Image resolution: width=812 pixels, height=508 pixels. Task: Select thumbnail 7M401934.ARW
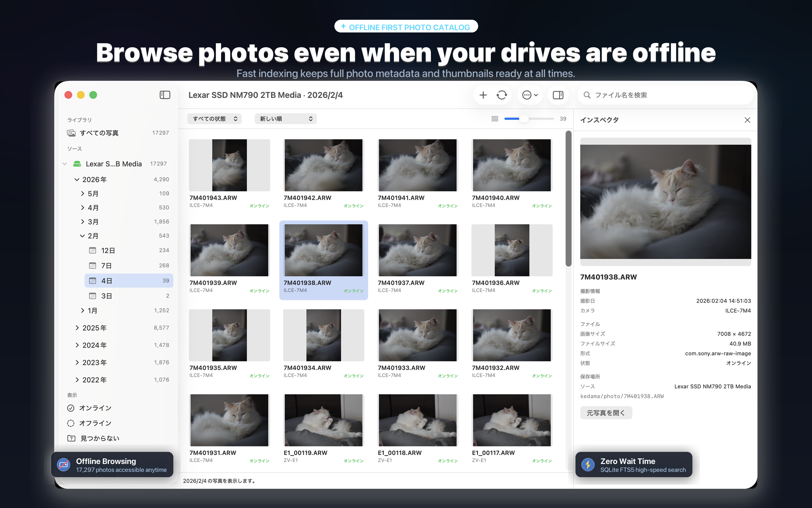click(x=323, y=335)
